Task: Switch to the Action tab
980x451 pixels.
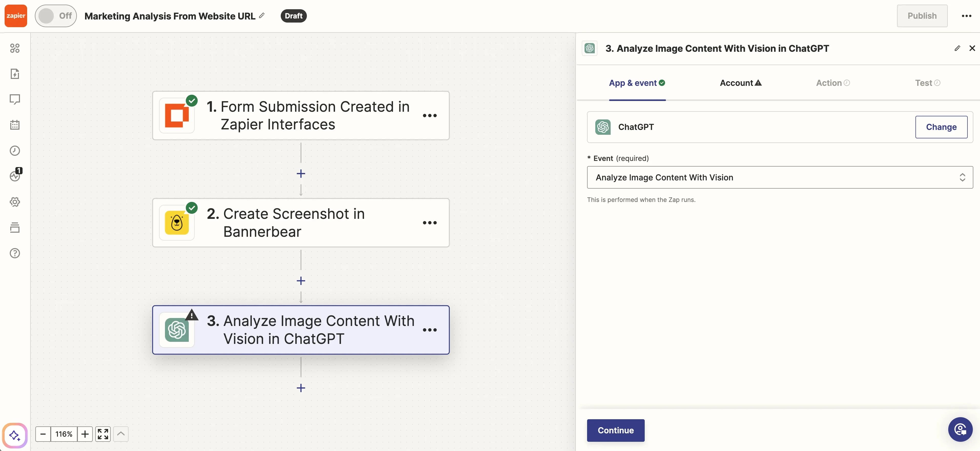Action: tap(832, 83)
